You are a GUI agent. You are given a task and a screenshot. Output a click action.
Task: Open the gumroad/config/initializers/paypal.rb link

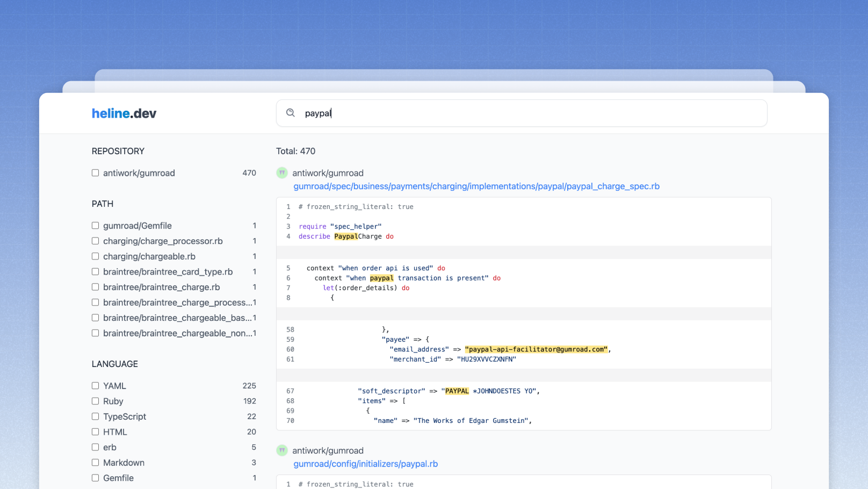[366, 464]
